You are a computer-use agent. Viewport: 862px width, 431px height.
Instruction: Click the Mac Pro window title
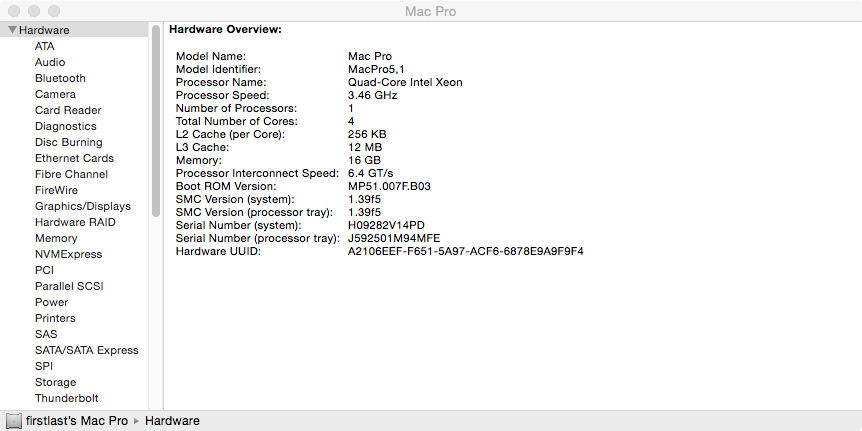point(430,11)
